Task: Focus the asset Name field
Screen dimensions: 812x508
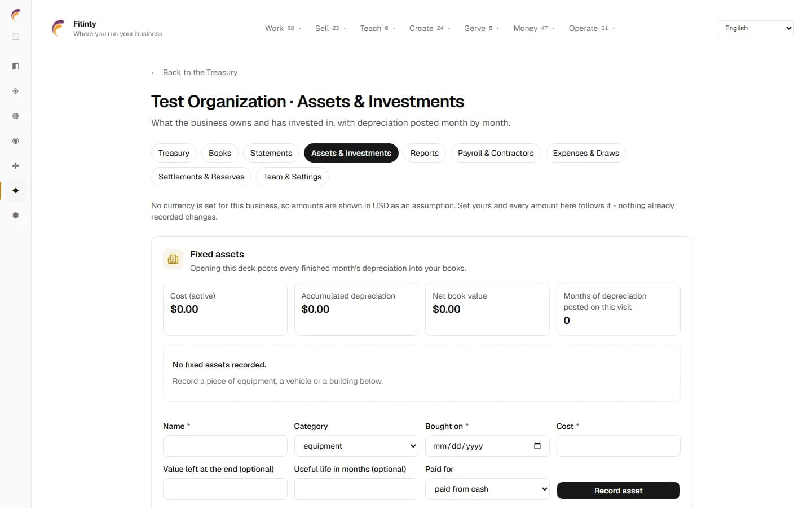Action: [225, 446]
